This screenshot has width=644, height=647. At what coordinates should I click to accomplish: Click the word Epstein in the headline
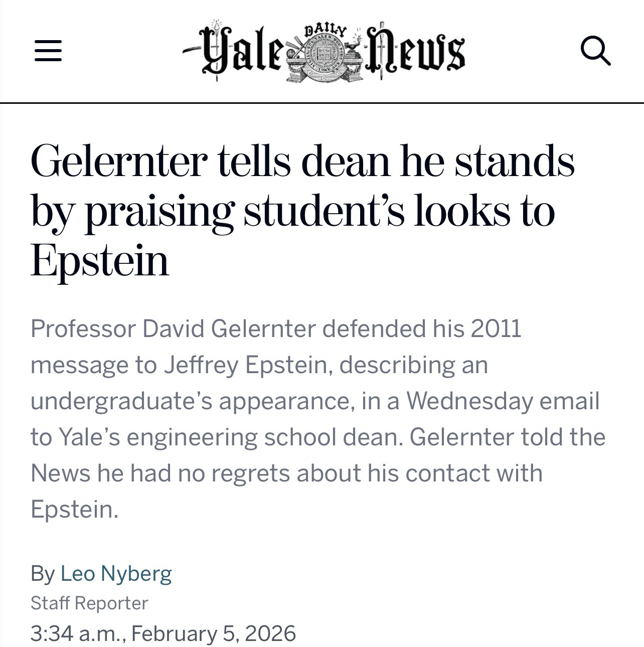99,261
